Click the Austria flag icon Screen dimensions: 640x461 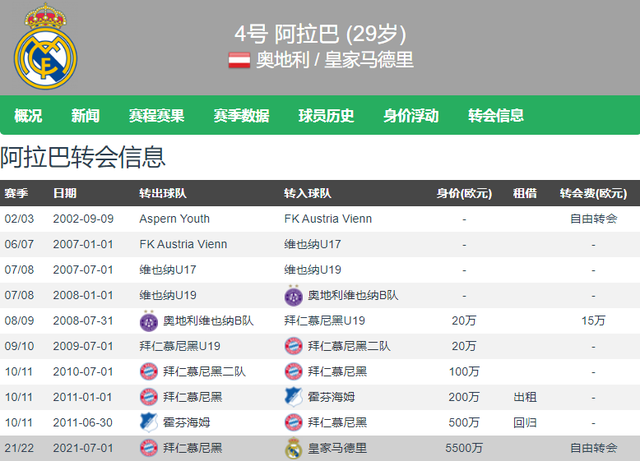239,60
